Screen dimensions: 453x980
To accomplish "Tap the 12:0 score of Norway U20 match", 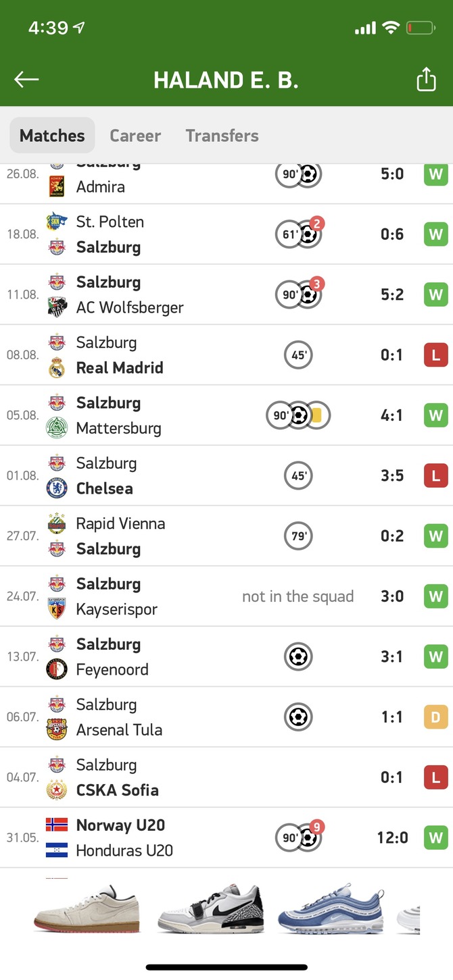I will click(x=393, y=838).
